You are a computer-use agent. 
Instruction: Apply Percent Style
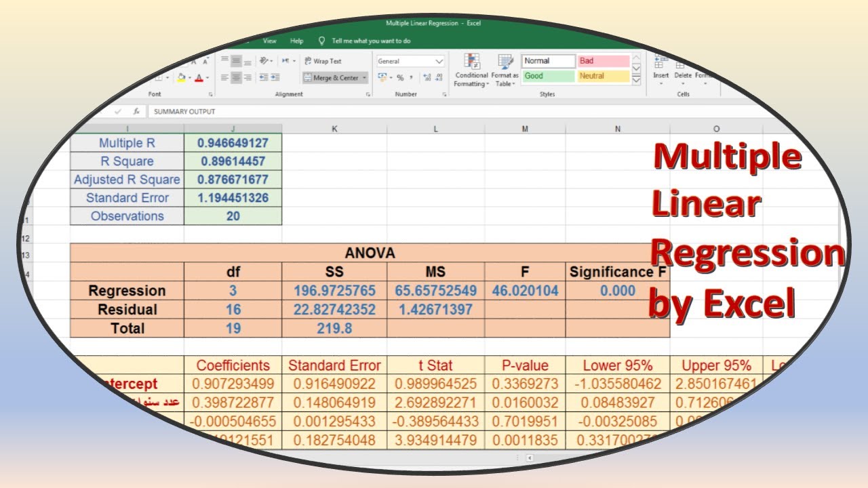click(x=400, y=78)
